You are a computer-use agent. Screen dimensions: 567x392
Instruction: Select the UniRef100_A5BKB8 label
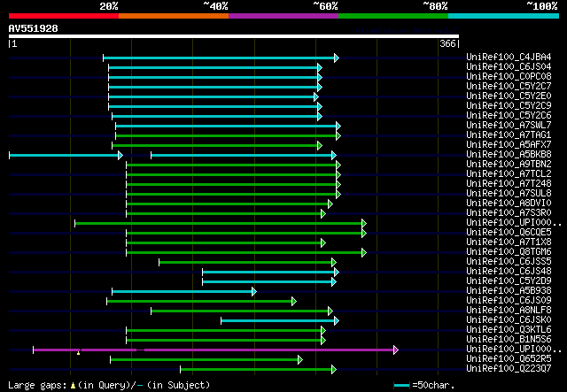[509, 155]
